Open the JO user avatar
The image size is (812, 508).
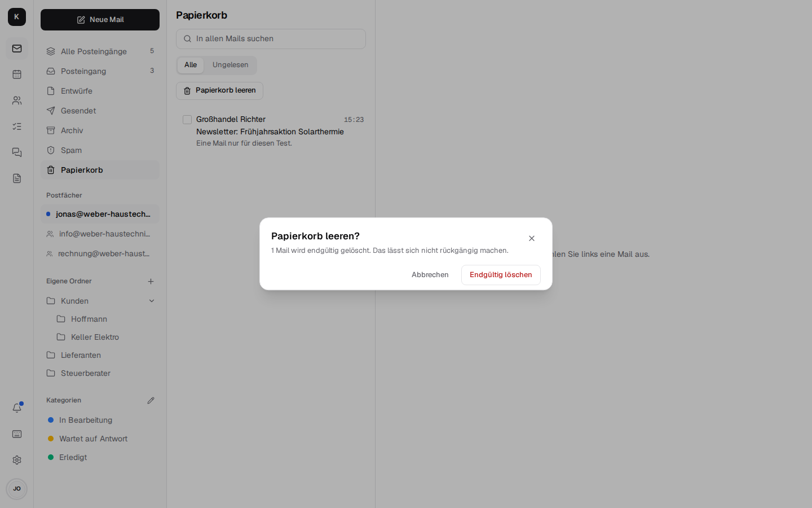pos(17,489)
